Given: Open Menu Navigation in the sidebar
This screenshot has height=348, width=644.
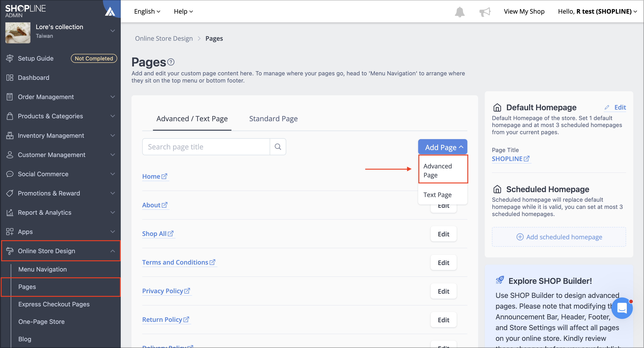Looking at the screenshot, I should 42,269.
